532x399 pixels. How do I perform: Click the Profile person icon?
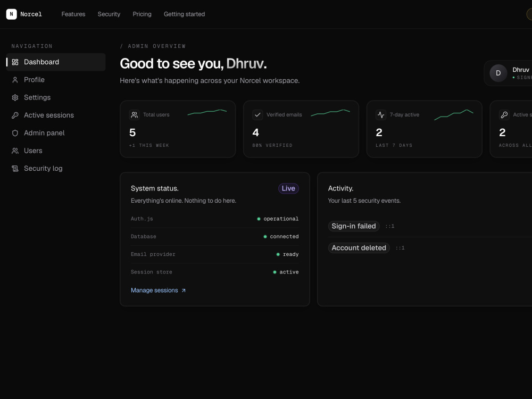click(15, 80)
